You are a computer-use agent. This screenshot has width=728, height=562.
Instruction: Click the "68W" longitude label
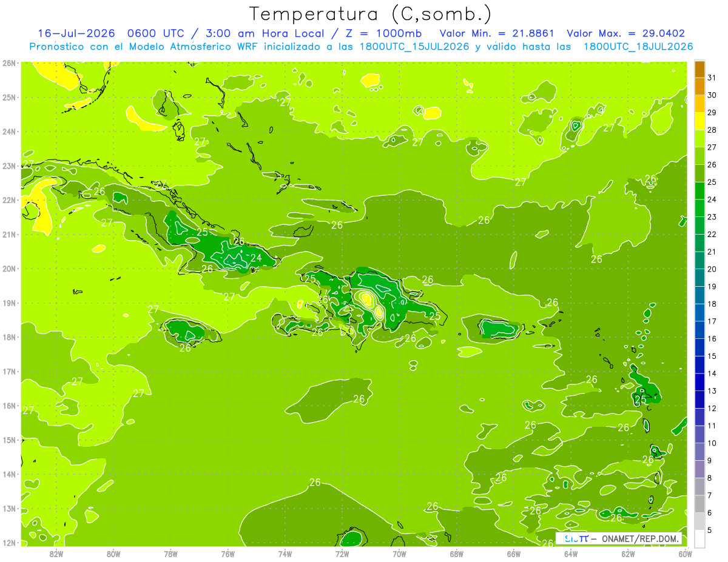(x=456, y=554)
